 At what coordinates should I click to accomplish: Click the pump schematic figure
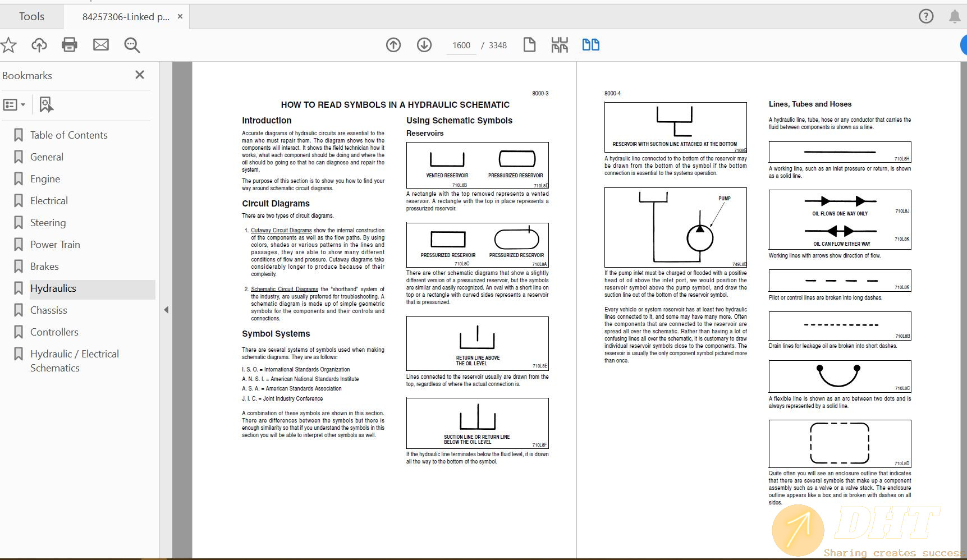[676, 227]
